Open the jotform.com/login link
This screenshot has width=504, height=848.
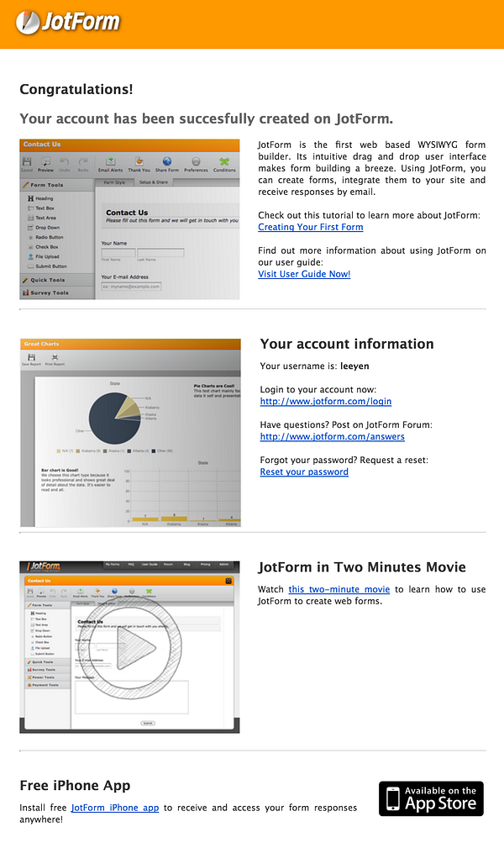tap(326, 401)
